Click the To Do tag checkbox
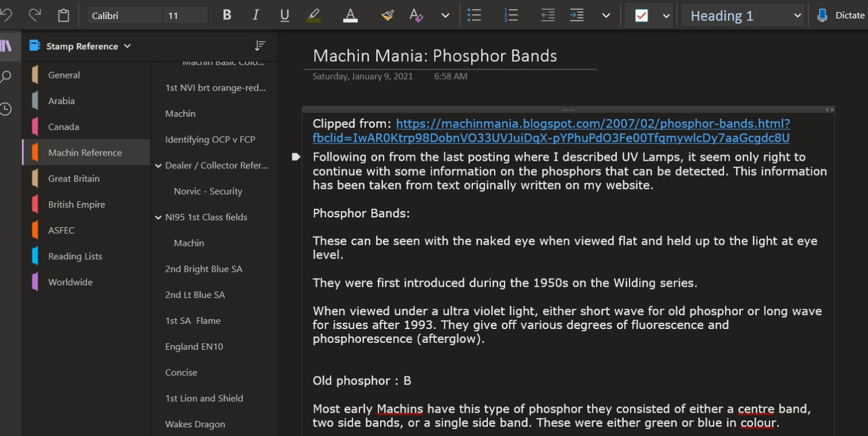This screenshot has width=868, height=436. pos(641,16)
